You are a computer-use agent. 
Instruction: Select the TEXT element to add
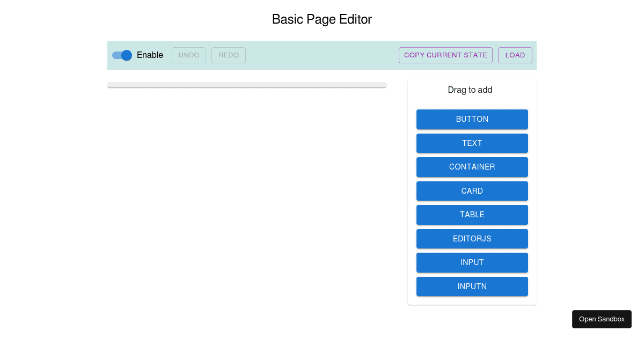coord(472,143)
